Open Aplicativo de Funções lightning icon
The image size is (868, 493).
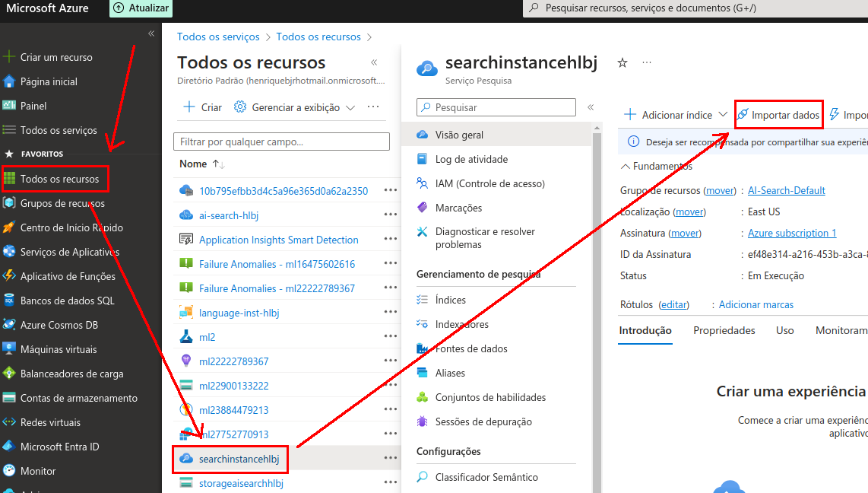(9, 276)
